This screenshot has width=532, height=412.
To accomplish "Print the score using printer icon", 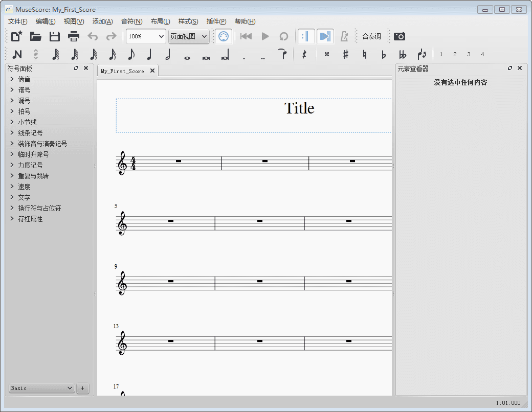I will point(73,36).
